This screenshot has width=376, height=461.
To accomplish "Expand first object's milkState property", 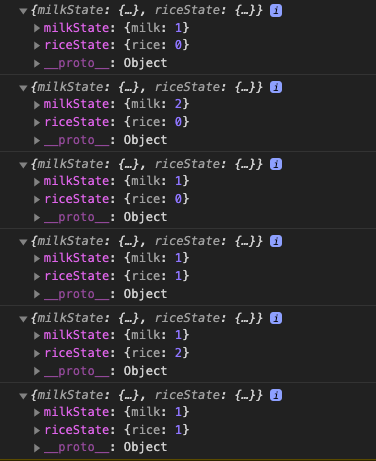I will [x=37, y=28].
